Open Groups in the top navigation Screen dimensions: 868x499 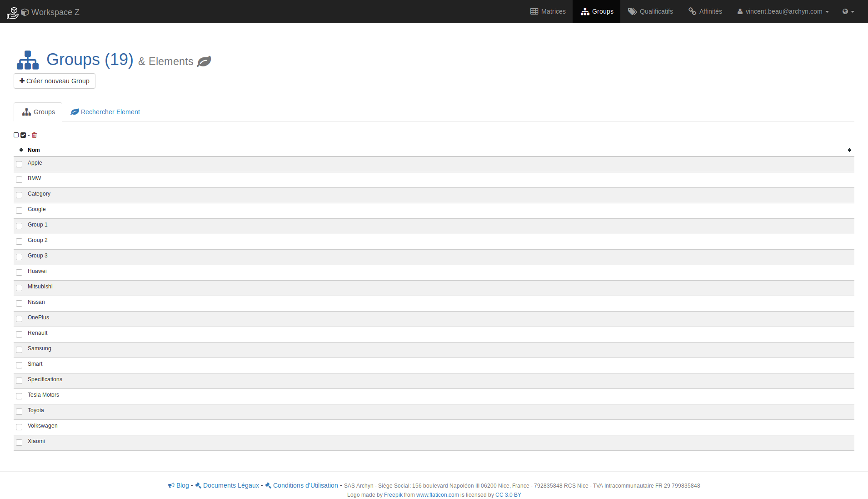(597, 11)
